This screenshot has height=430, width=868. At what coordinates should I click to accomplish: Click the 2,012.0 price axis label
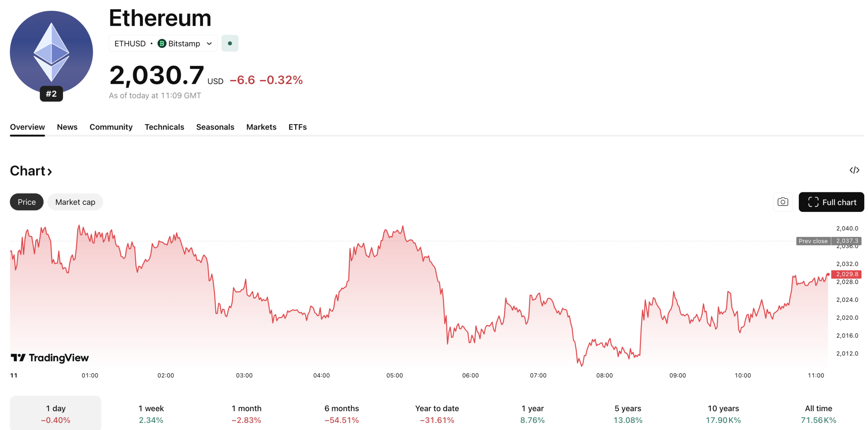point(847,353)
